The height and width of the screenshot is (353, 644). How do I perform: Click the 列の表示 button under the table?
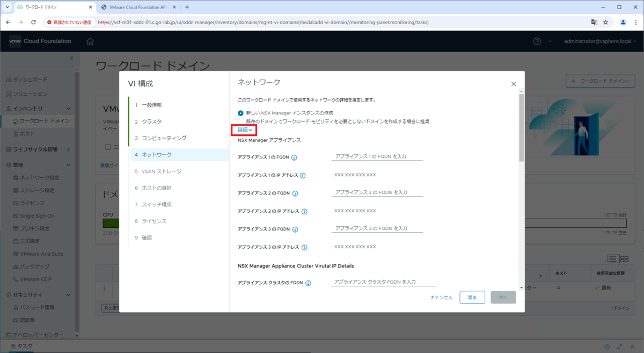[111, 308]
